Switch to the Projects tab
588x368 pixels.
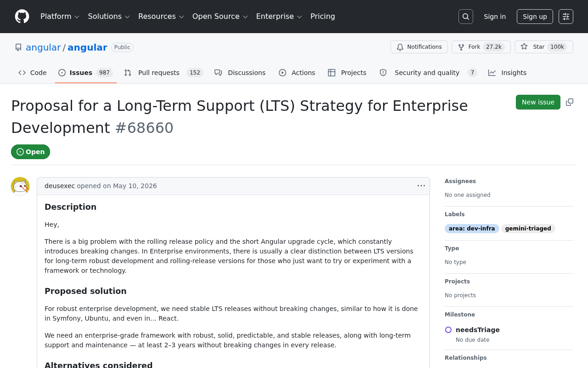pos(347,73)
